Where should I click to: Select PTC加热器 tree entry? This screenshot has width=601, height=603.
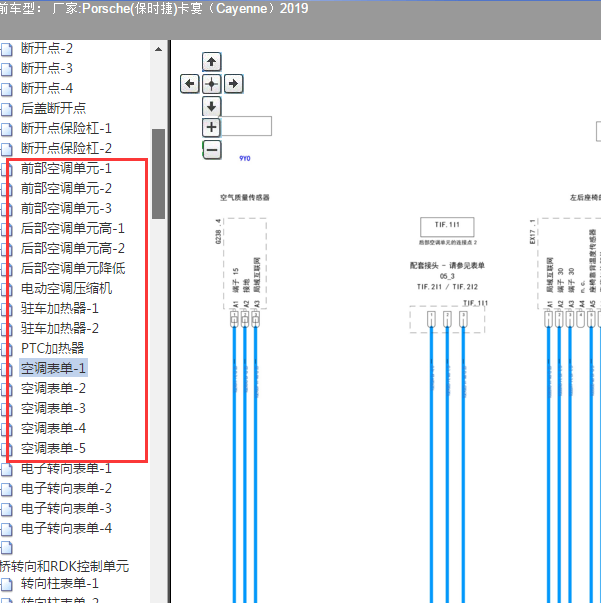coord(52,348)
